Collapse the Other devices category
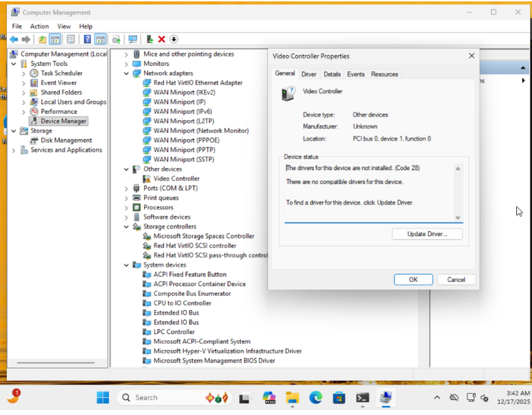 pyautogui.click(x=126, y=169)
